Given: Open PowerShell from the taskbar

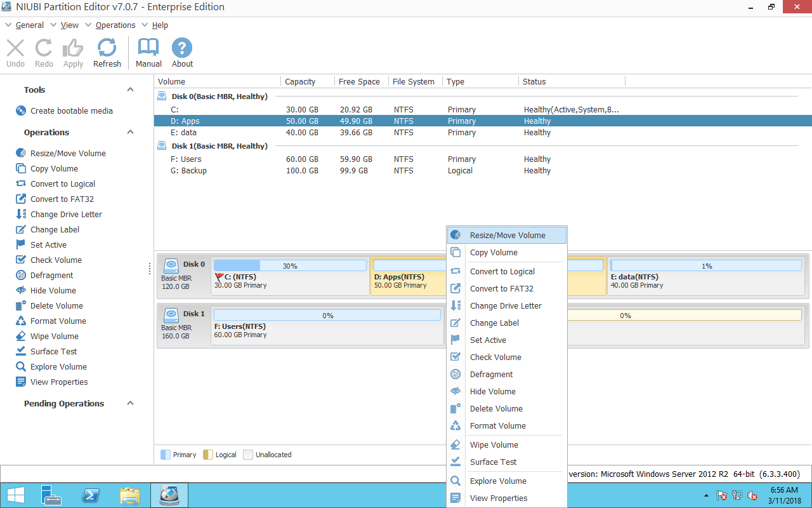Looking at the screenshot, I should (90, 495).
